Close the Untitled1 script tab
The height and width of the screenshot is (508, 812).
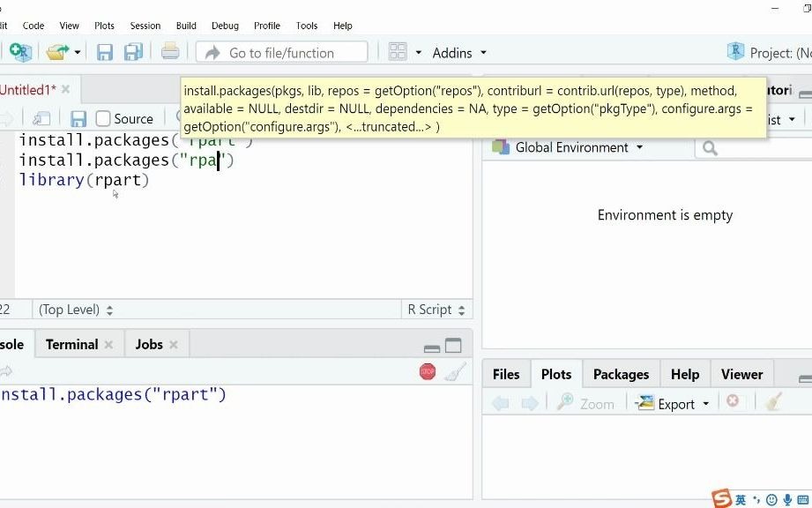(65, 90)
